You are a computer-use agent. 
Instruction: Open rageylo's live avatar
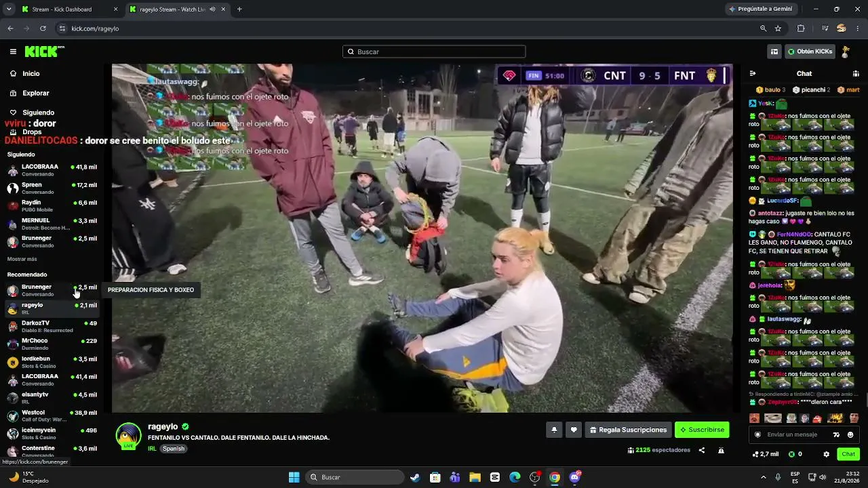click(128, 436)
